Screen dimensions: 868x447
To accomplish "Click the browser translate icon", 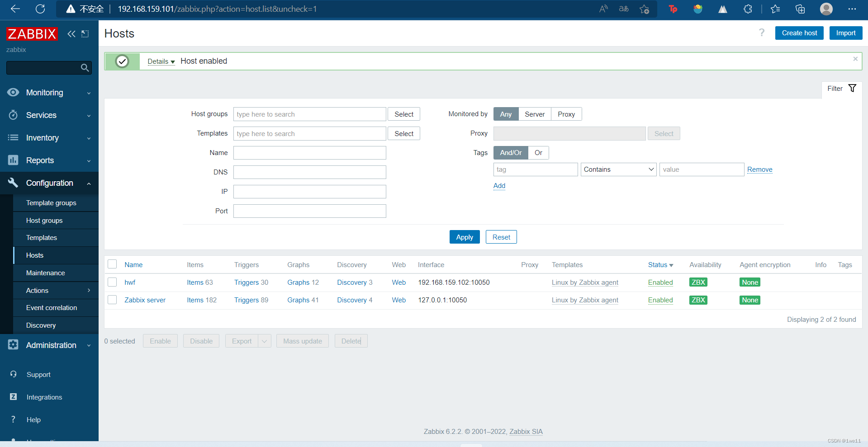I will [x=624, y=9].
